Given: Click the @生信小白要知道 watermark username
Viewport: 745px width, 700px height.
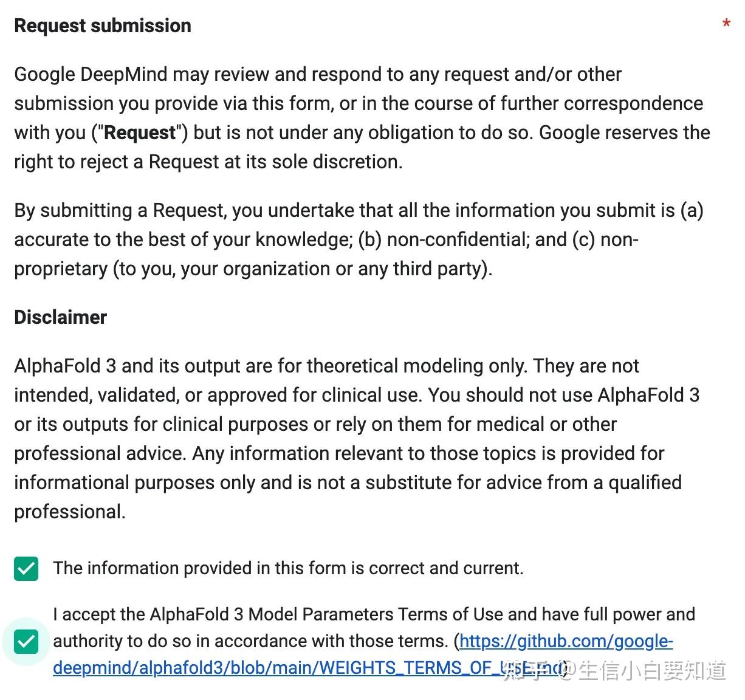Looking at the screenshot, I should tap(644, 670).
